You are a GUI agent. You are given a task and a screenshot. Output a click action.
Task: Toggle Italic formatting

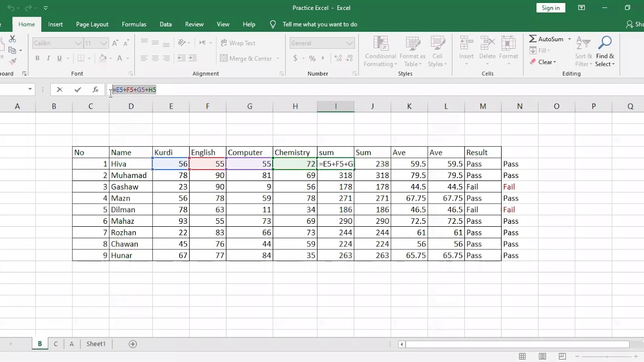coord(48,58)
